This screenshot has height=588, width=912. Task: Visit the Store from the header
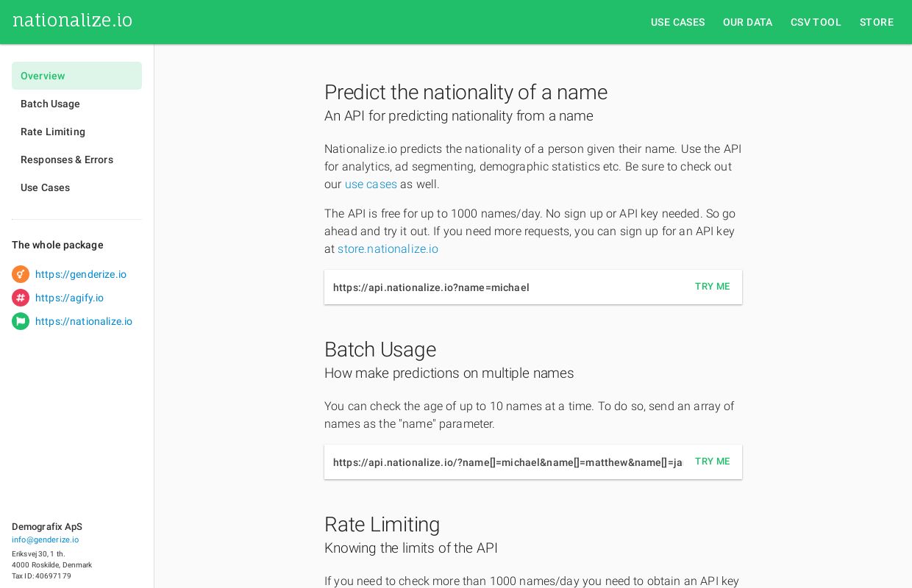pos(877,22)
